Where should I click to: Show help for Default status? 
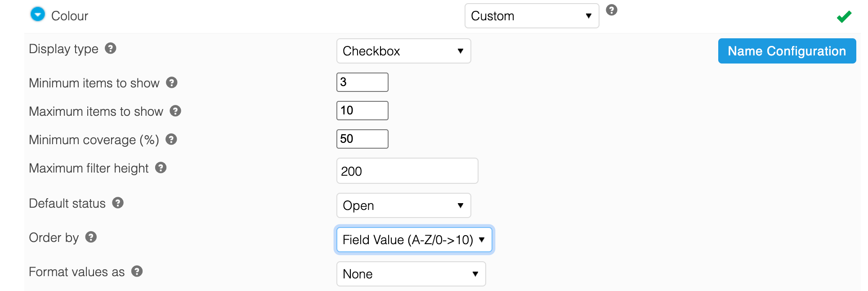tap(118, 203)
